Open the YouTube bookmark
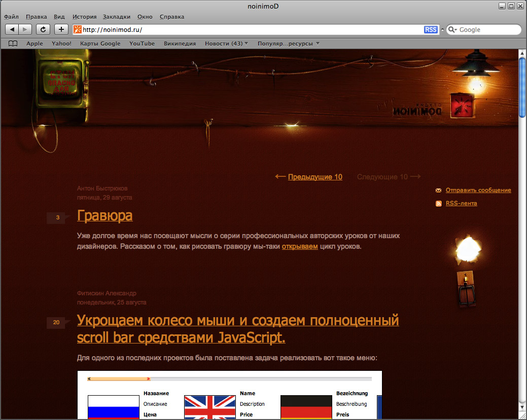Image resolution: width=527 pixels, height=420 pixels. pyautogui.click(x=142, y=44)
